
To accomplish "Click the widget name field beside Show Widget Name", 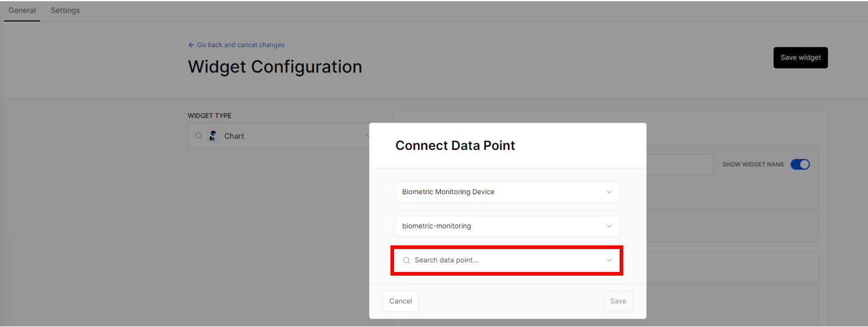I will click(679, 164).
